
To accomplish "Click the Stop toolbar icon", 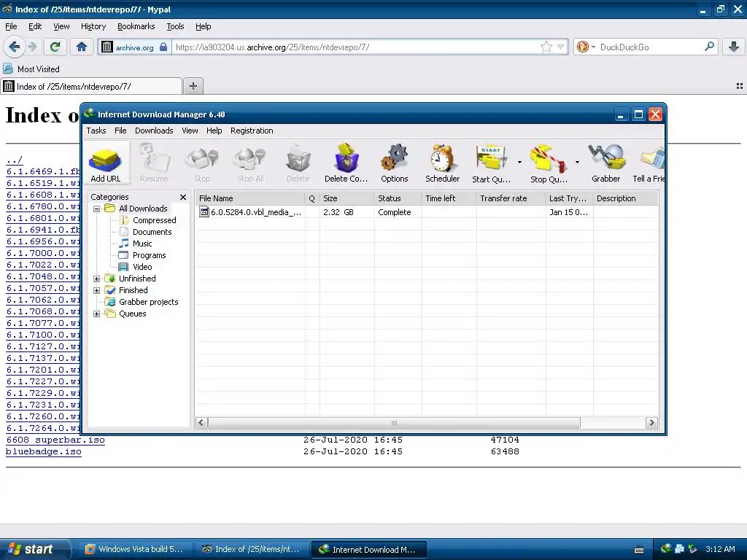I will [x=202, y=163].
